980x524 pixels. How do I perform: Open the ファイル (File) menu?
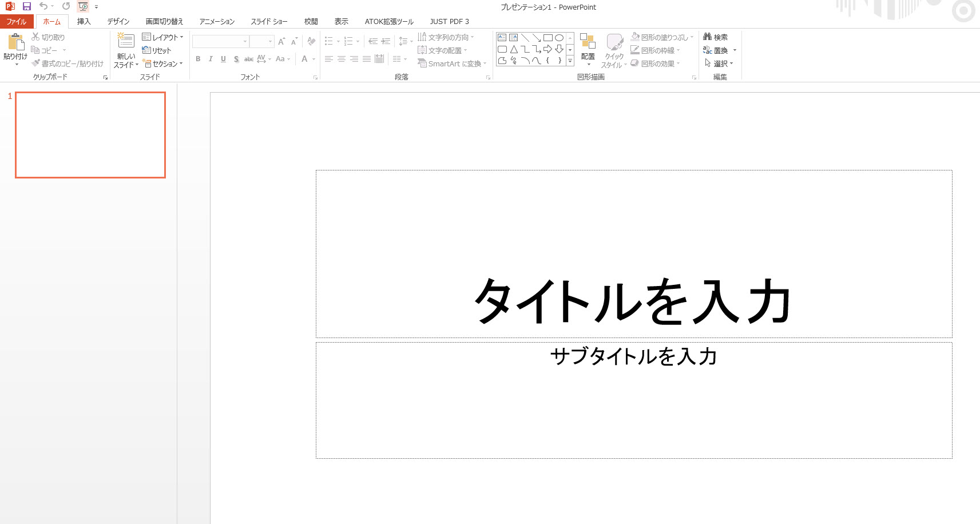[17, 22]
